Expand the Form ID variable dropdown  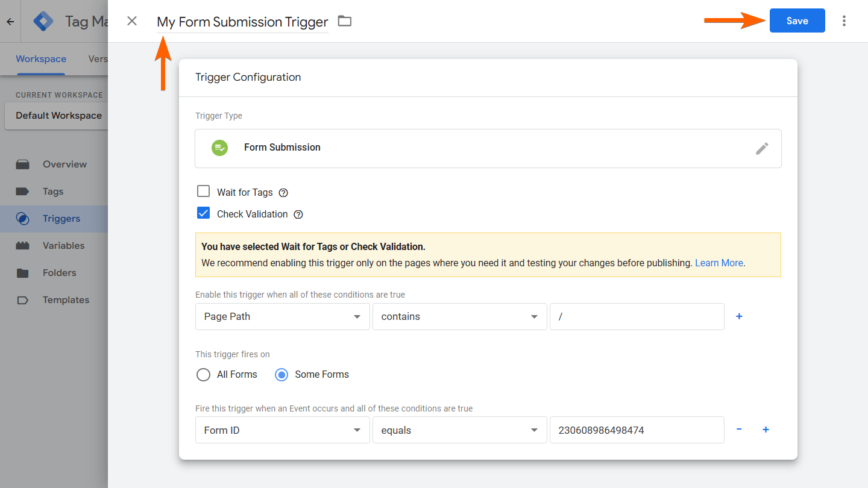point(282,430)
